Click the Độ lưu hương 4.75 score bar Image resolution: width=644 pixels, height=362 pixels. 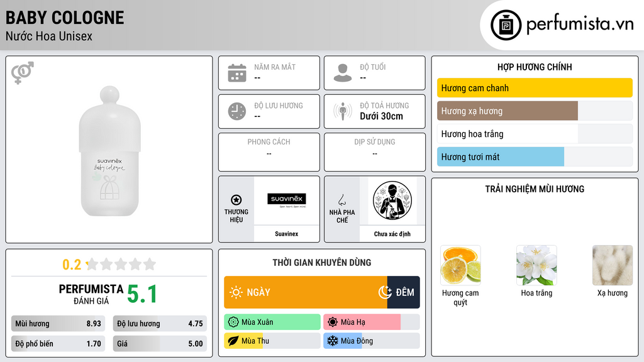click(x=160, y=324)
